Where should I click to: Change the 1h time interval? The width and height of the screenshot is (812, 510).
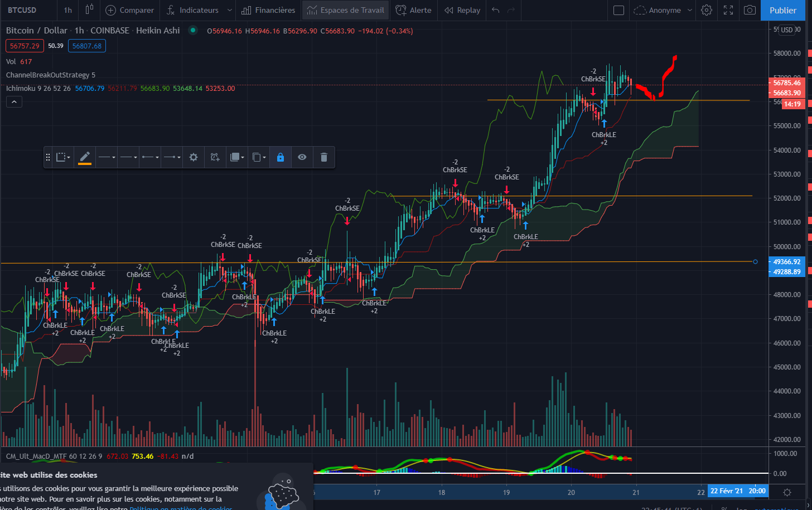67,10
